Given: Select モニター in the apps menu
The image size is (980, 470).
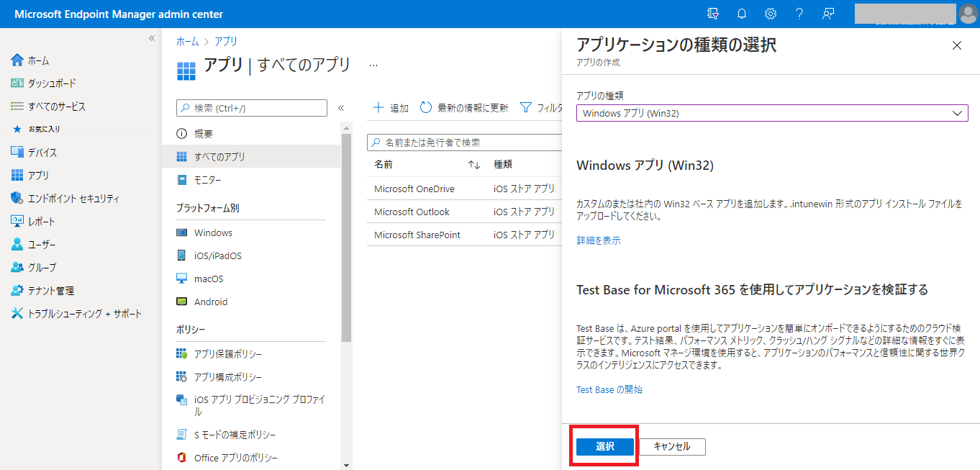Looking at the screenshot, I should pos(250,180).
